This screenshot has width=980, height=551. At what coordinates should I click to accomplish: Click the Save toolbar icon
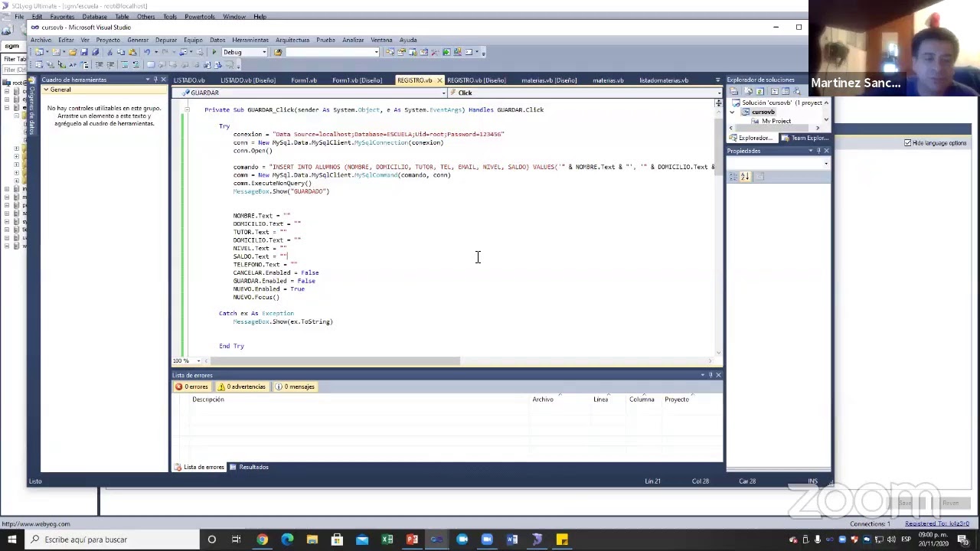point(84,52)
